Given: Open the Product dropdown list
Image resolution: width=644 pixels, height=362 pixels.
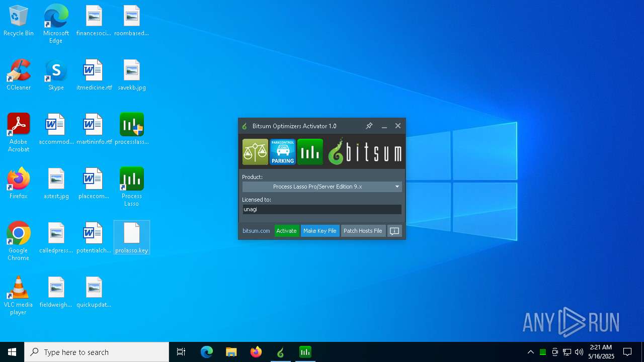Looking at the screenshot, I should 322,187.
